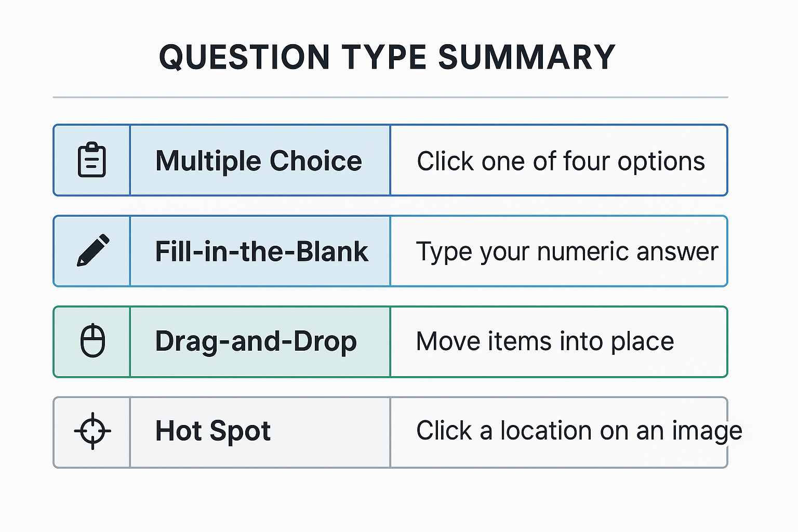Click the crosshair target icon beside Hot Spot
Viewport: 798px width, 532px height.
(92, 431)
